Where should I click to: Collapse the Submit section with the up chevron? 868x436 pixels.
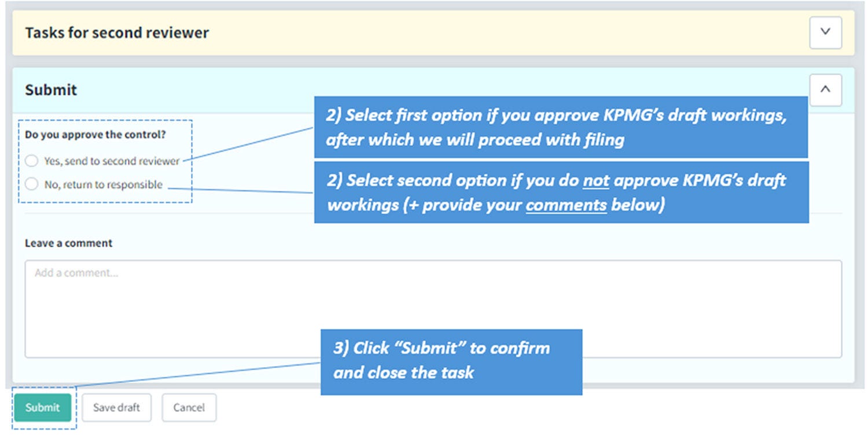point(825,90)
